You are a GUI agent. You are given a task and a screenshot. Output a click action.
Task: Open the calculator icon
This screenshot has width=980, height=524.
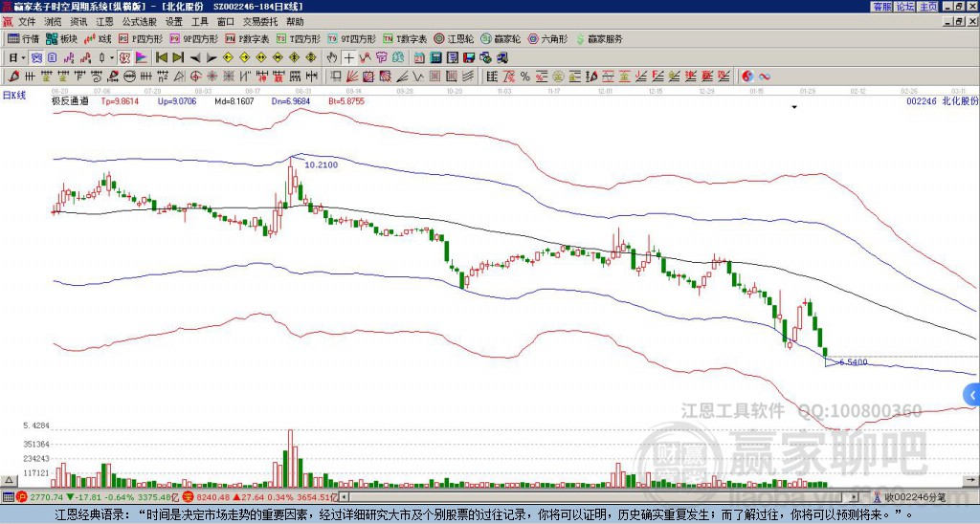435,58
